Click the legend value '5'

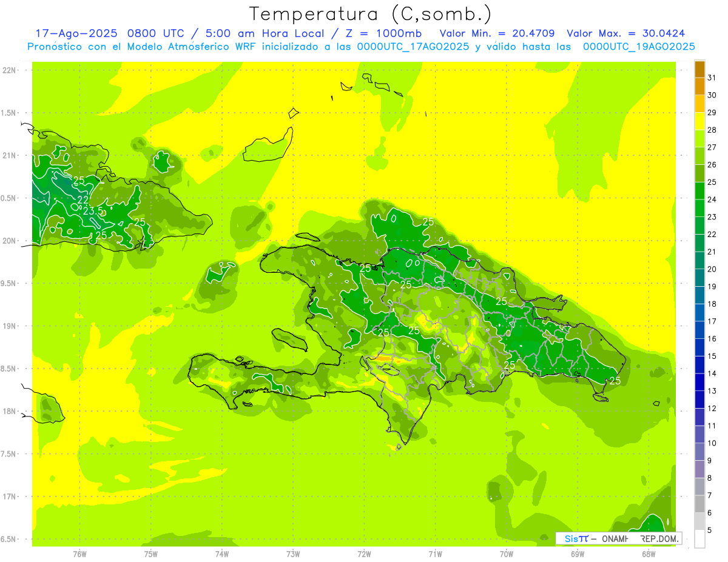710,530
